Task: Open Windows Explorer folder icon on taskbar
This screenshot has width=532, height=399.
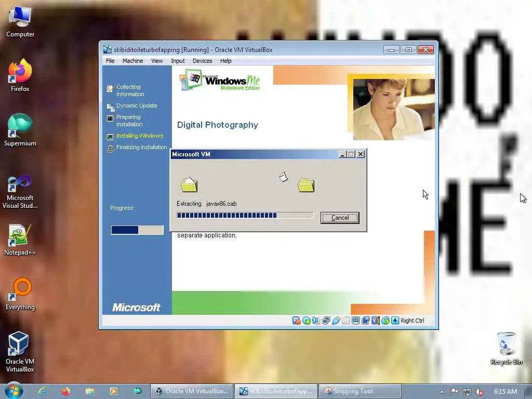Action: pos(90,391)
